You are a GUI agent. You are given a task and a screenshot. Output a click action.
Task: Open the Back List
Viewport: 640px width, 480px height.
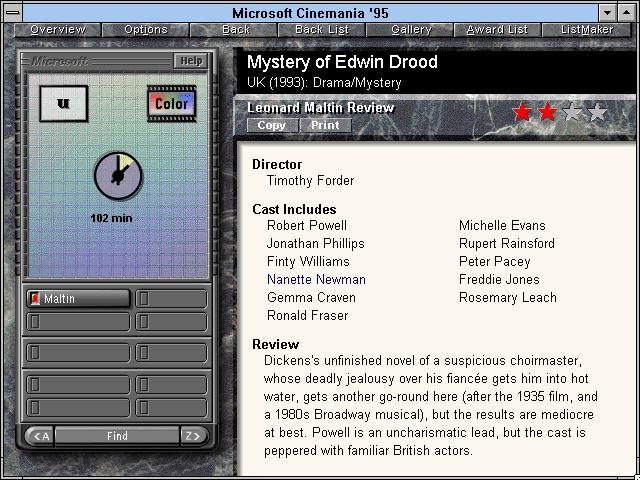click(322, 30)
